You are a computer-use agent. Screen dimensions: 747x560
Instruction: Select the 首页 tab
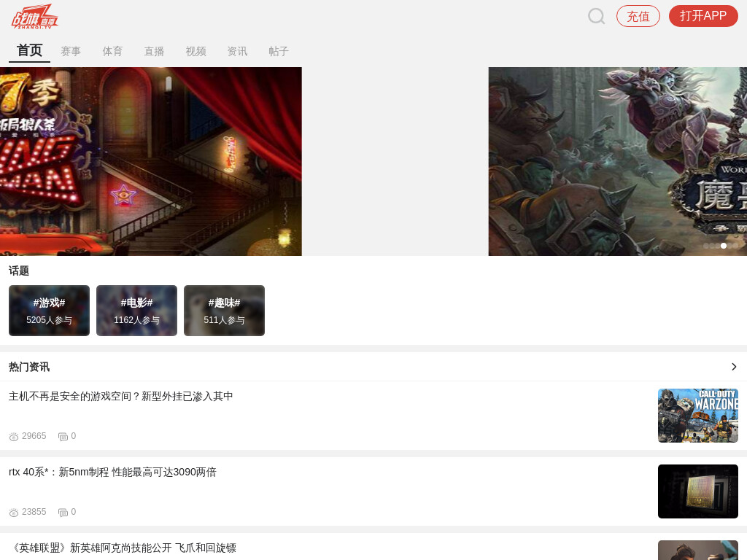[x=29, y=50]
